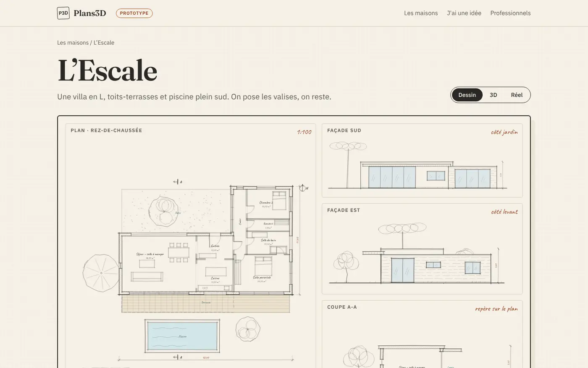
Task: Click the parasol symbol left of the living room
Action: pyautogui.click(x=101, y=273)
